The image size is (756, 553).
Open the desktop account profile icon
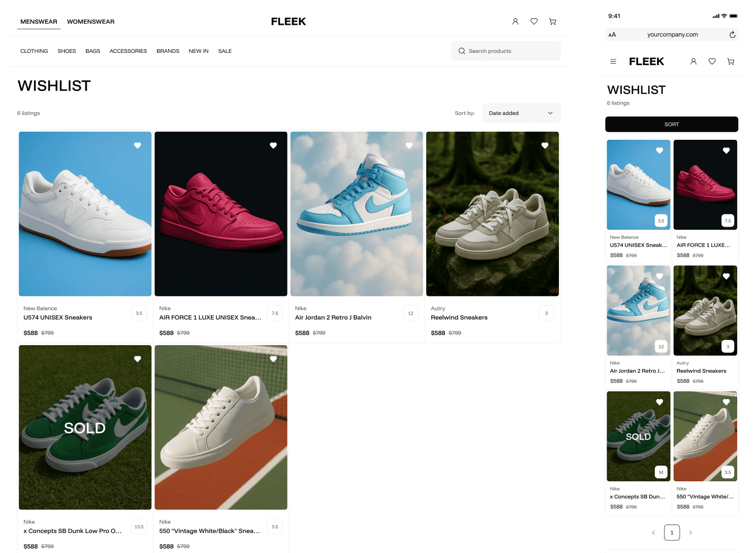(x=515, y=21)
